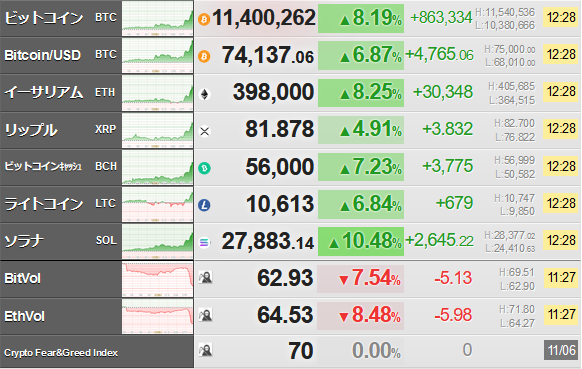582x369 pixels.
Task: Click the XRP Ripple icon
Action: pyautogui.click(x=205, y=131)
